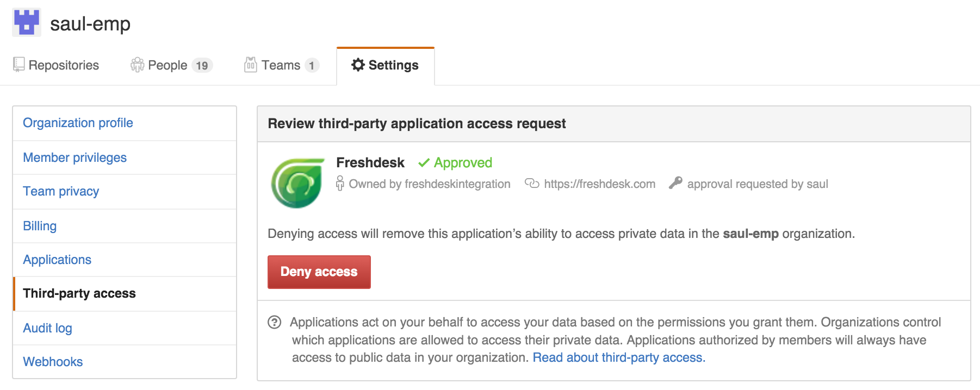Open Team privacy settings
The height and width of the screenshot is (390, 980).
[x=125, y=192]
